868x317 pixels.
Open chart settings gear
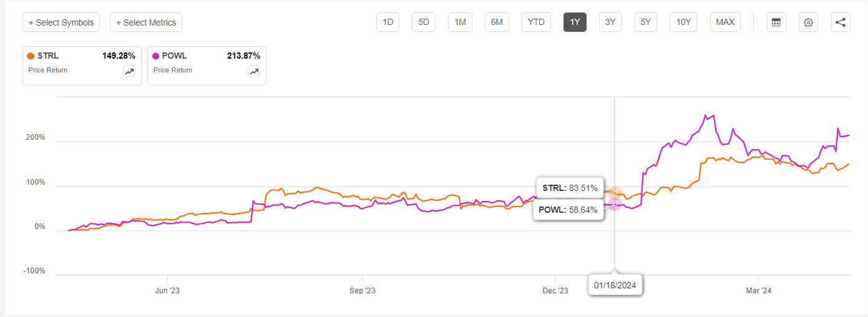pyautogui.click(x=808, y=22)
